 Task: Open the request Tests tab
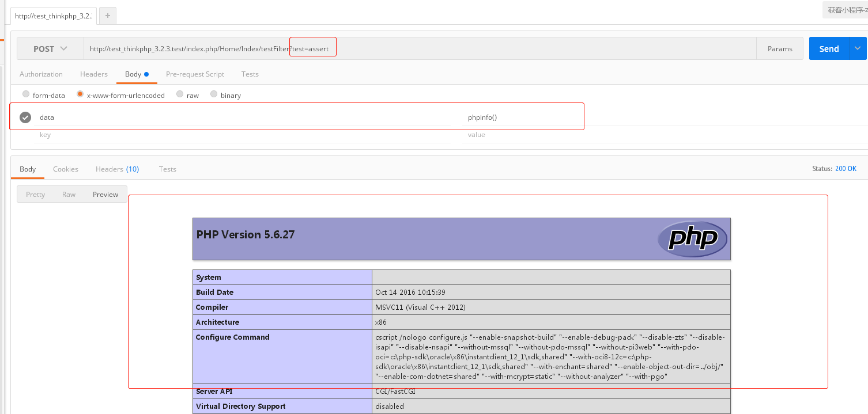tap(250, 74)
